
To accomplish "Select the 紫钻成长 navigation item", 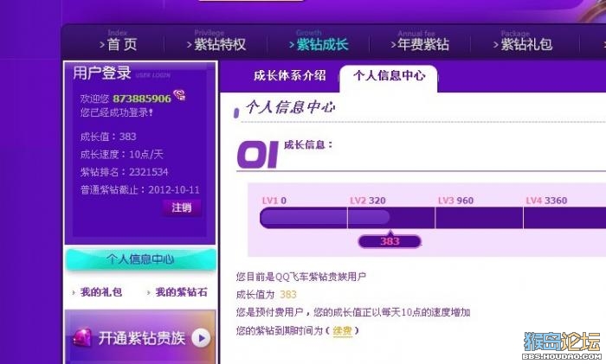I will [319, 42].
